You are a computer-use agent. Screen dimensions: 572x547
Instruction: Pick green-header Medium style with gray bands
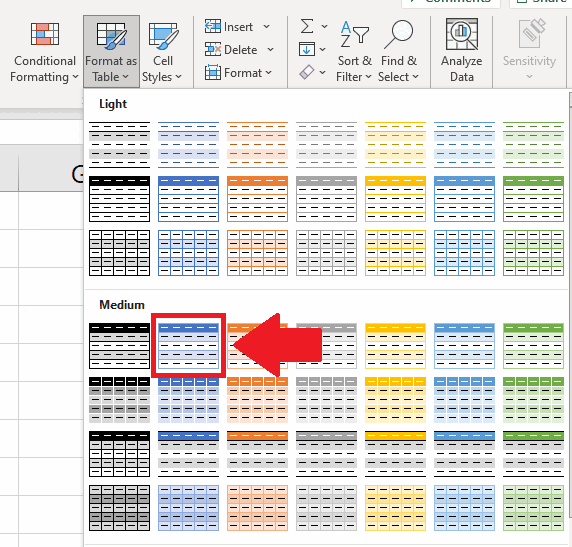[533, 454]
